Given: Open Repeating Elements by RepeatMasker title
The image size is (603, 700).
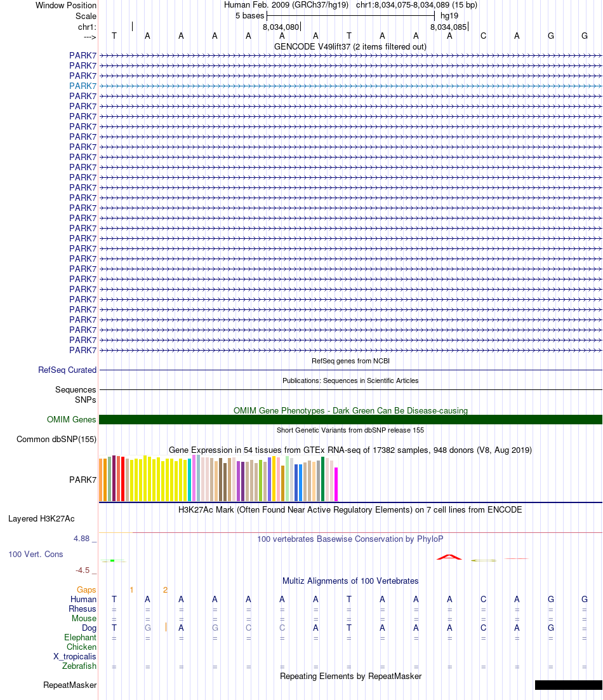Looking at the screenshot, I should click(350, 676).
